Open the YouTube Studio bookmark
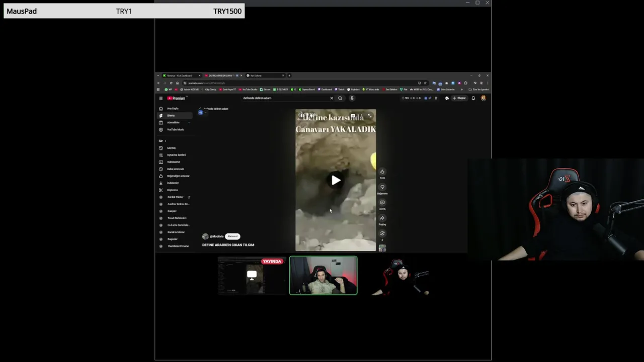Viewport: 644px width, 362px height. 248,89
